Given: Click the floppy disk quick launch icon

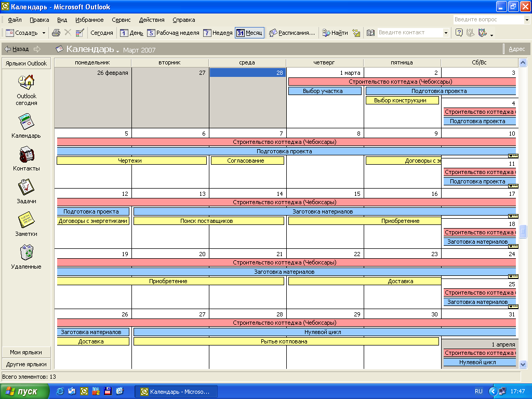Looking at the screenshot, I should coord(108,391).
